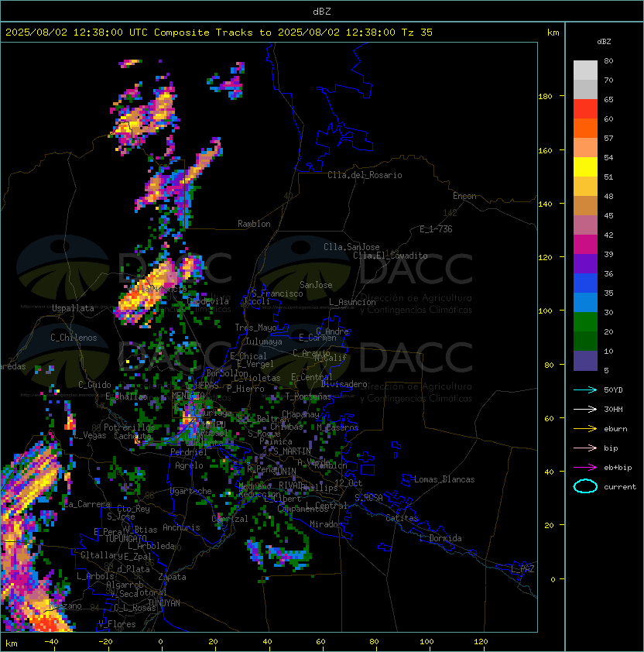This screenshot has width=644, height=652.
Task: Pick the purple 36-39 dBZ legend swatch
Action: tap(585, 264)
